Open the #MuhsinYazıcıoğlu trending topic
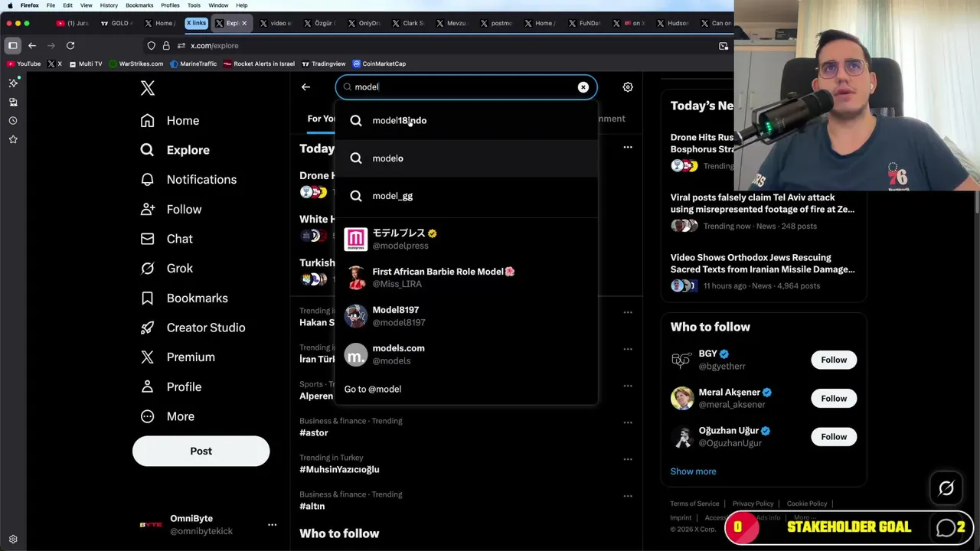Viewport: 980px width, 551px height. [x=339, y=469]
